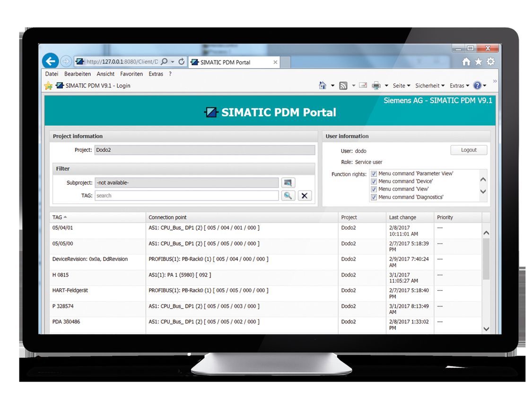Screen dimensions: 532x399
Task: Expand the home button dropdown arrow
Action: 332,86
